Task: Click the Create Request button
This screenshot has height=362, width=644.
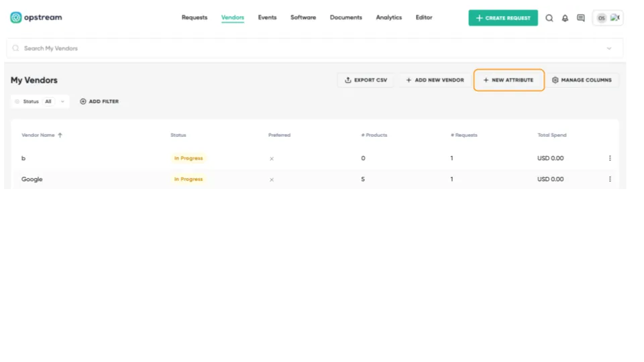Action: click(x=503, y=18)
